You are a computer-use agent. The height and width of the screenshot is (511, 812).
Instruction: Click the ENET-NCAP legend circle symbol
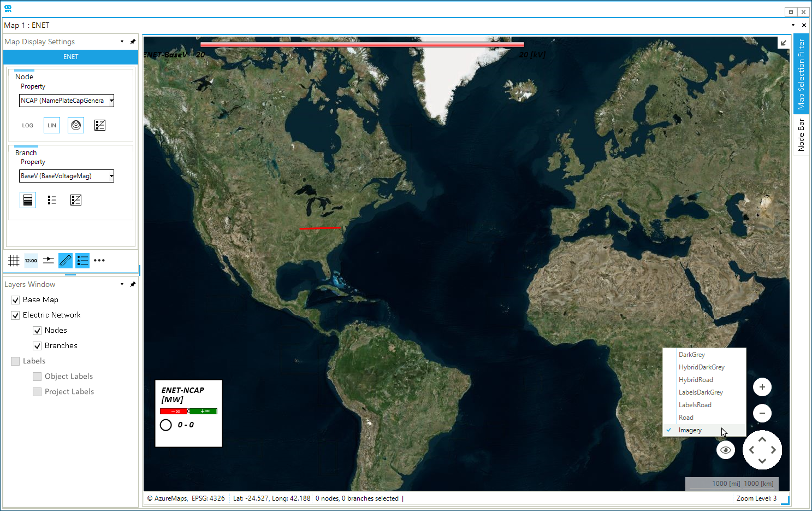click(166, 425)
